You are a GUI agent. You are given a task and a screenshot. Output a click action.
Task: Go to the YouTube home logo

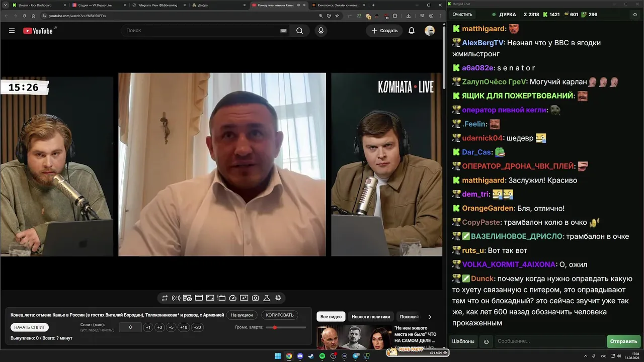click(38, 31)
